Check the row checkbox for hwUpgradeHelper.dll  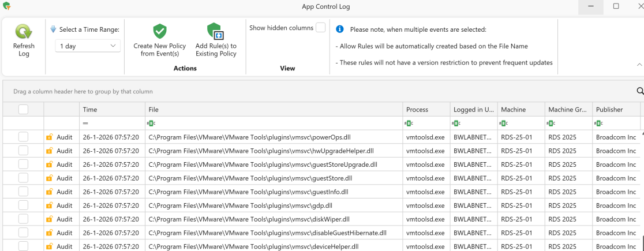click(24, 151)
